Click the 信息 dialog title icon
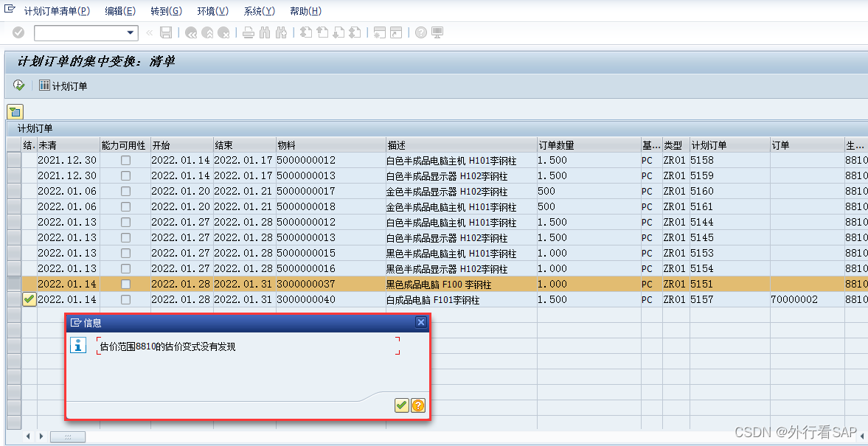Image resolution: width=868 pixels, height=446 pixels. point(76,323)
